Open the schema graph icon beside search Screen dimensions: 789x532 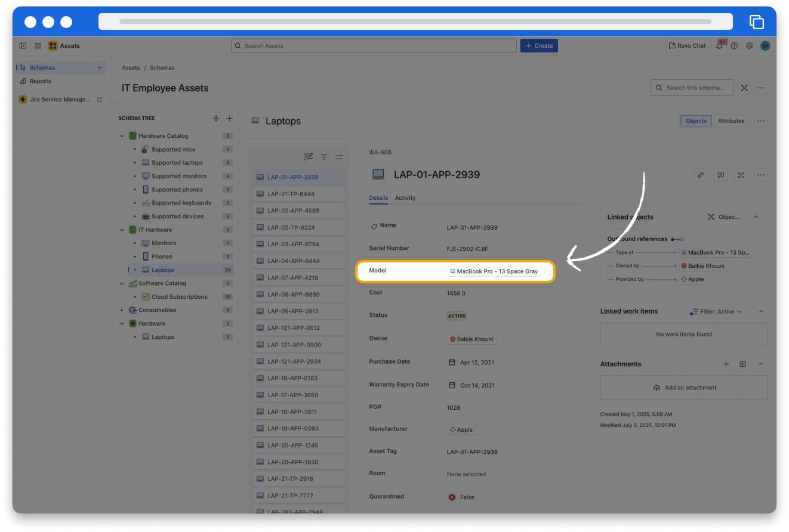pyautogui.click(x=744, y=88)
